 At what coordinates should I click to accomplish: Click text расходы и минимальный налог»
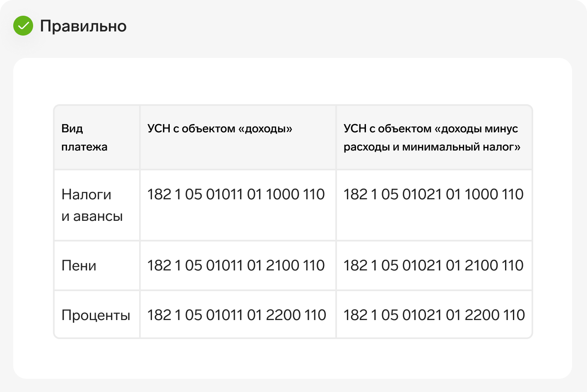pos(432,147)
